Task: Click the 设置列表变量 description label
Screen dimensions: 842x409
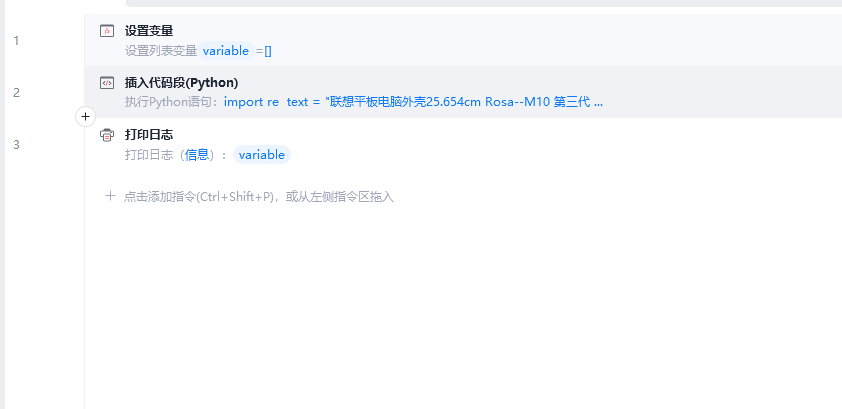Action: 161,51
